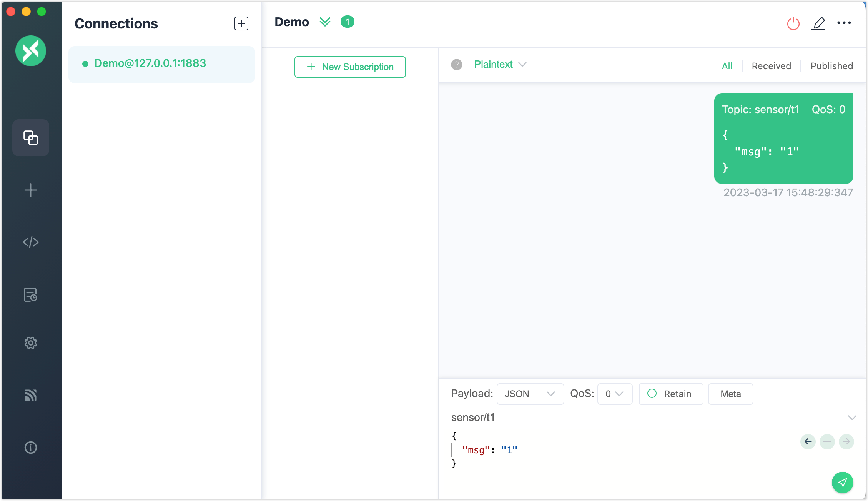Switch to the Received messages tab
This screenshot has height=501, width=868.
(x=771, y=66)
